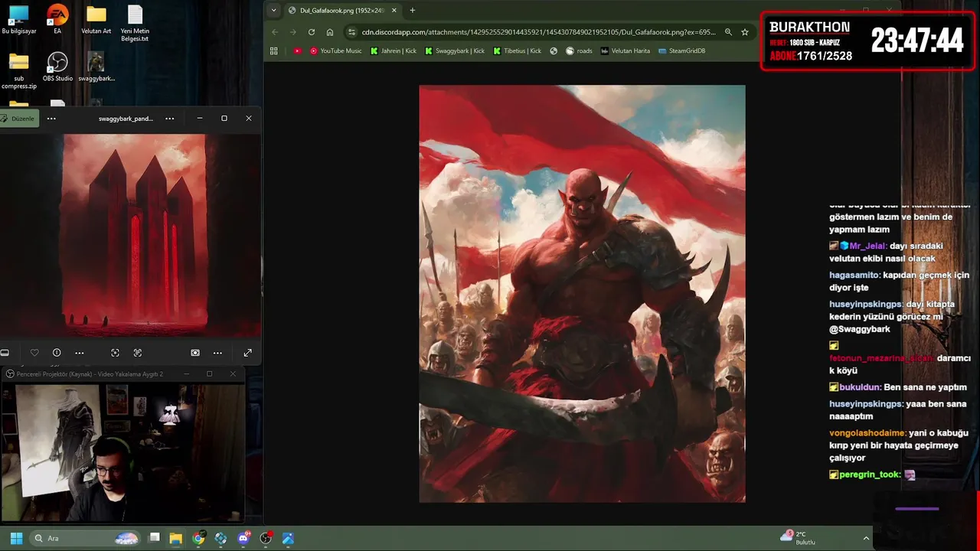Expand Chrome tab search dropdown
This screenshot has height=551, width=980.
tap(274, 11)
